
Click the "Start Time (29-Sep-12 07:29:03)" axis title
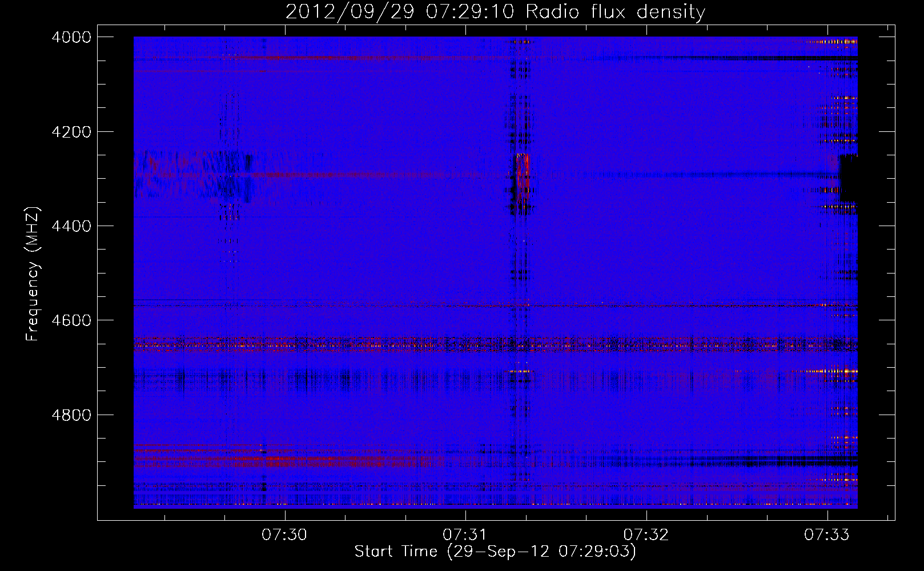point(495,552)
